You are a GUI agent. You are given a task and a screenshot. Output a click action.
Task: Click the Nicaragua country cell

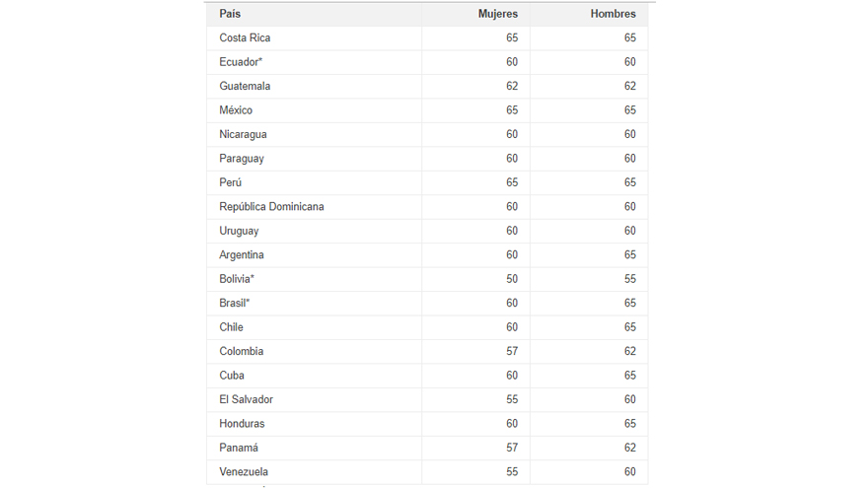[243, 134]
